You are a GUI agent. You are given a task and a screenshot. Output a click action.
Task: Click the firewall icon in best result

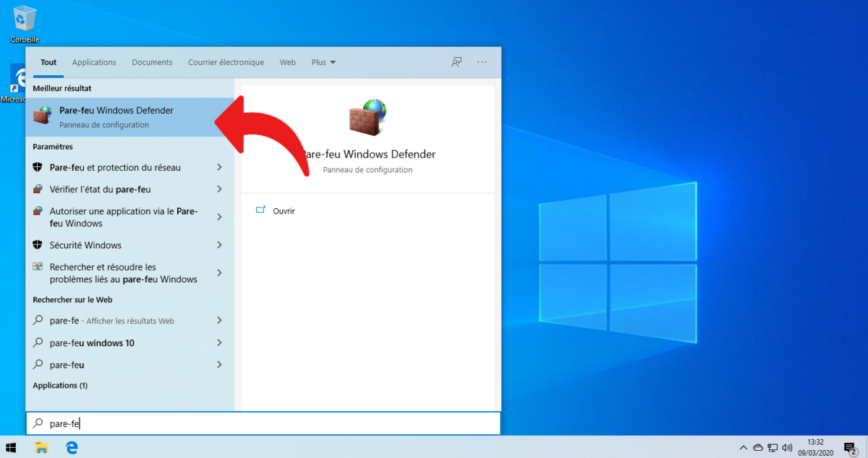(x=43, y=116)
